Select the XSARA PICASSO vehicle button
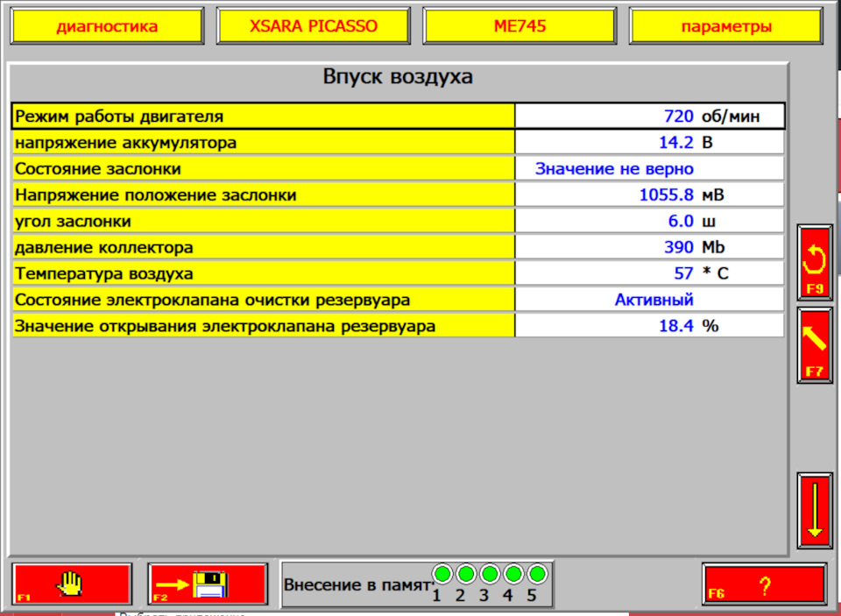 (x=313, y=25)
